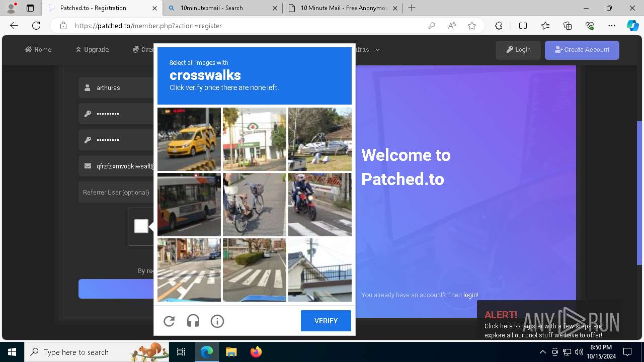Open Task View on taskbar
The width and height of the screenshot is (644, 362).
click(x=181, y=352)
